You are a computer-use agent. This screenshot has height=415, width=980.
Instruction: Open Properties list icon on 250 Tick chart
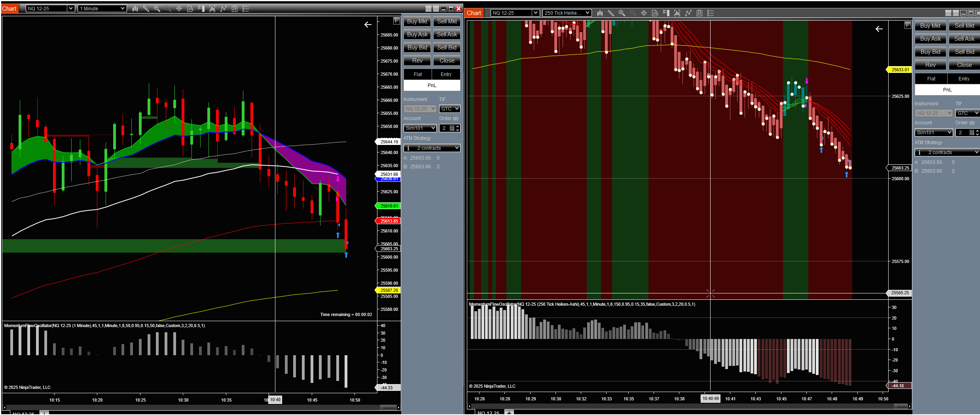pos(711,13)
